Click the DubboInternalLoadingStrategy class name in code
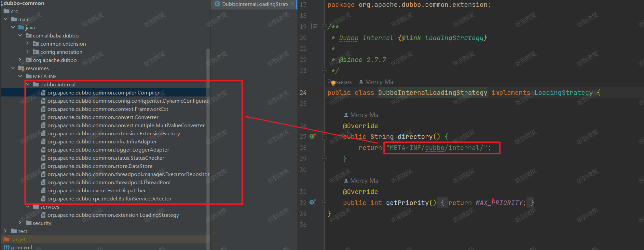644x250 pixels. click(432, 93)
